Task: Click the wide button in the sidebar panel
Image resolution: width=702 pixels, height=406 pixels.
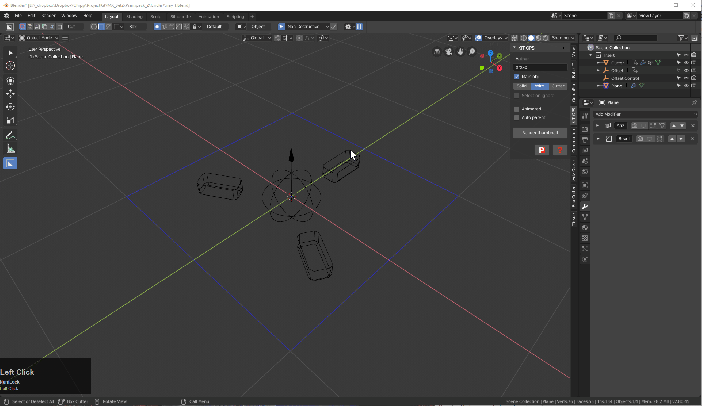Action: 539,132
